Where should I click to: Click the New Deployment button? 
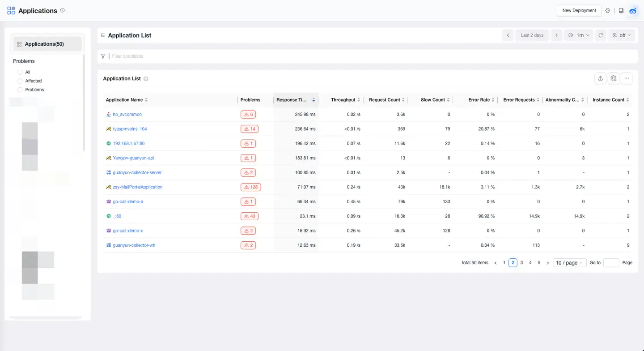point(579,10)
